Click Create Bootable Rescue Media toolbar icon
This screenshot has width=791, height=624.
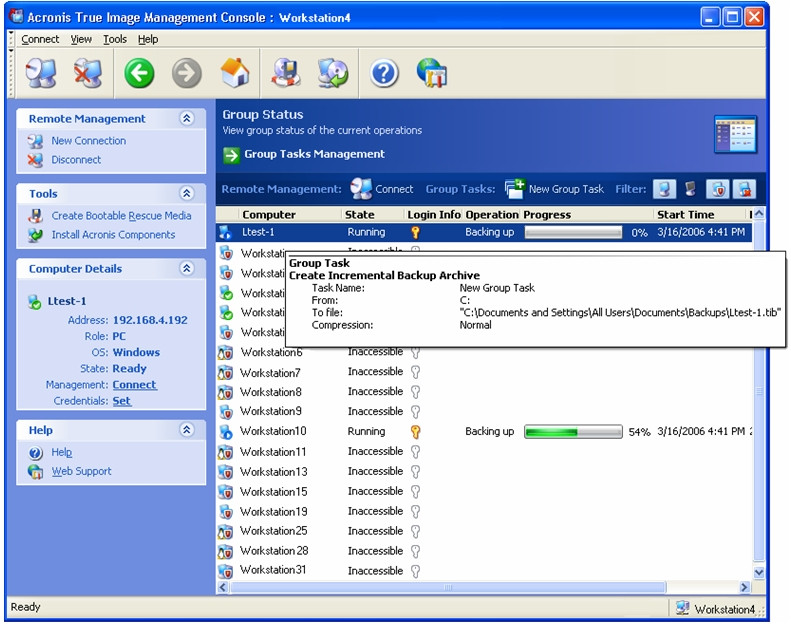(287, 74)
